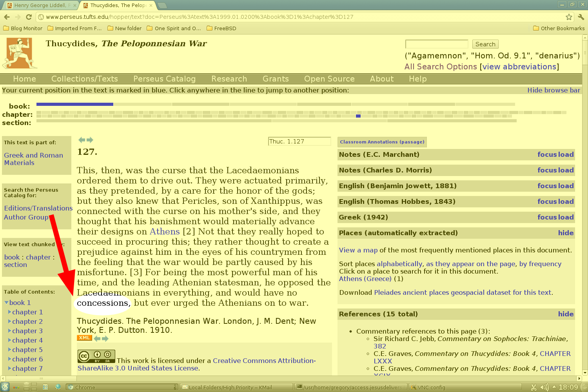This screenshot has height=392, width=588.
Task: Open Other Bookmarks folder
Action: click(559, 28)
